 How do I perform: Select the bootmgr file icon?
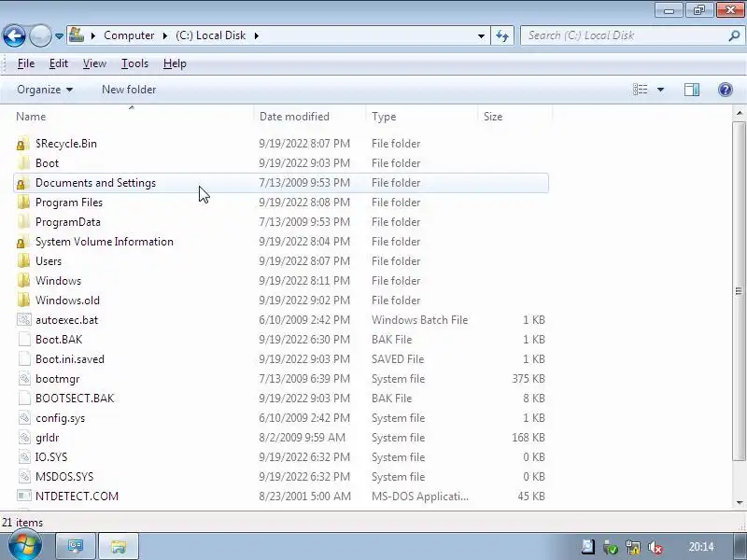24,379
